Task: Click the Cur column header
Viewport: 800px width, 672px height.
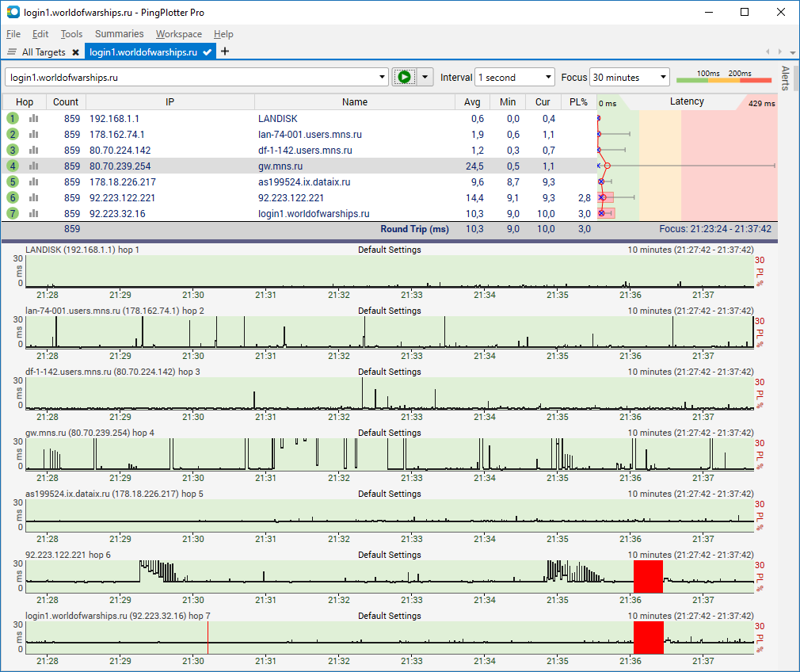Action: click(543, 102)
